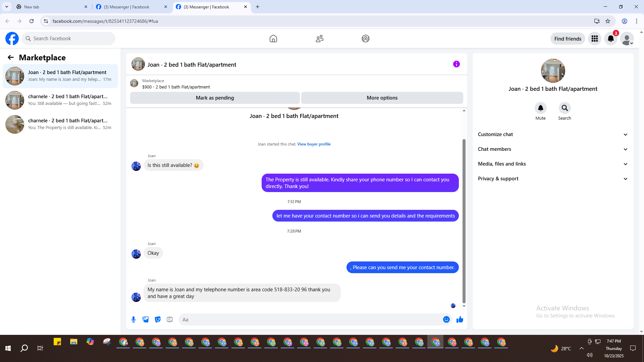Viewport: 644px width, 362px height.
Task: Expand the Customize chat section
Action: point(553,134)
